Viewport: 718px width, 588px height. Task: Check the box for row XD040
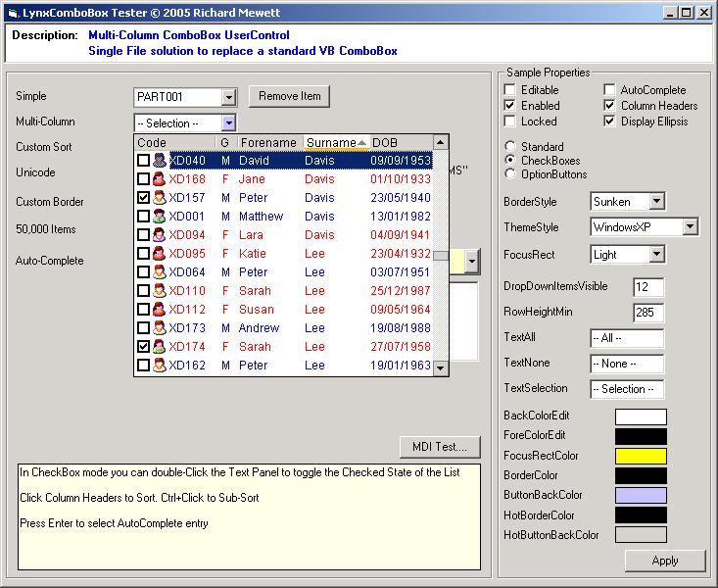click(143, 161)
